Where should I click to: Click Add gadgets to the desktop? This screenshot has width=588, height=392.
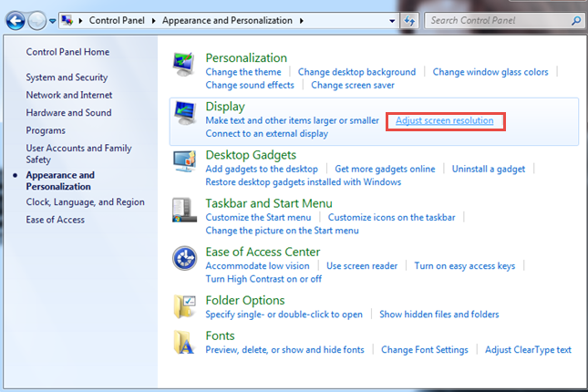[262, 169]
